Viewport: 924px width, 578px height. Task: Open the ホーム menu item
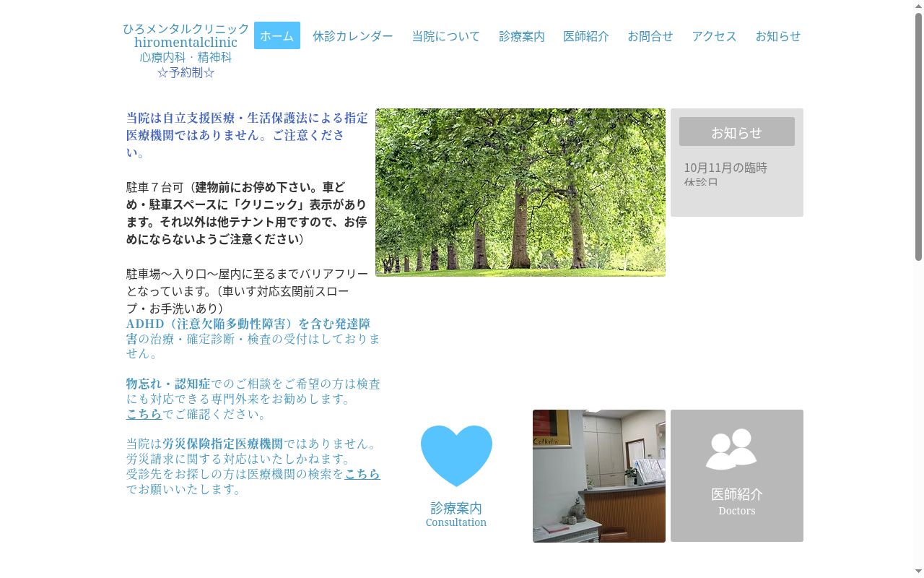[x=277, y=35]
